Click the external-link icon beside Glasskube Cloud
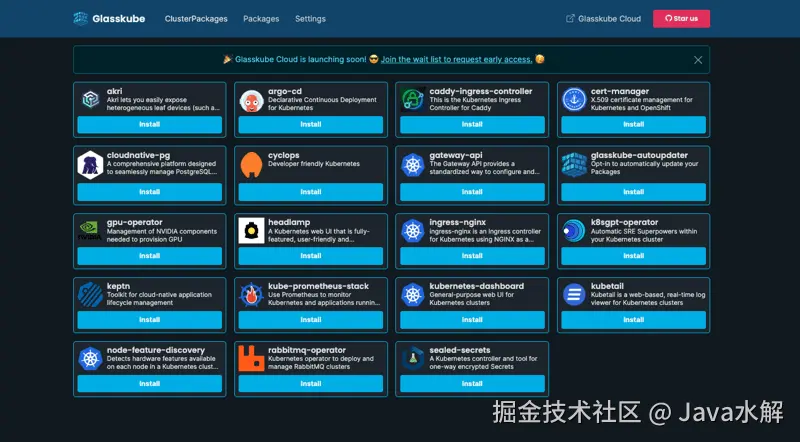The width and height of the screenshot is (800, 442). [x=570, y=18]
